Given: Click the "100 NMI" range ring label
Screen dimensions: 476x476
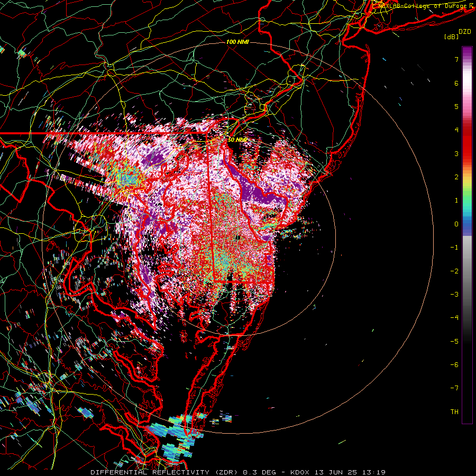Looking at the screenshot, I should tap(237, 42).
